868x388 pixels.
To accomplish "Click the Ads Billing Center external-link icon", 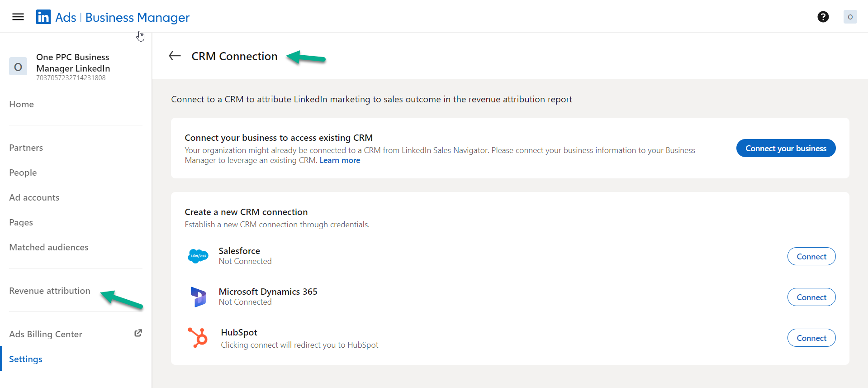I will [138, 333].
